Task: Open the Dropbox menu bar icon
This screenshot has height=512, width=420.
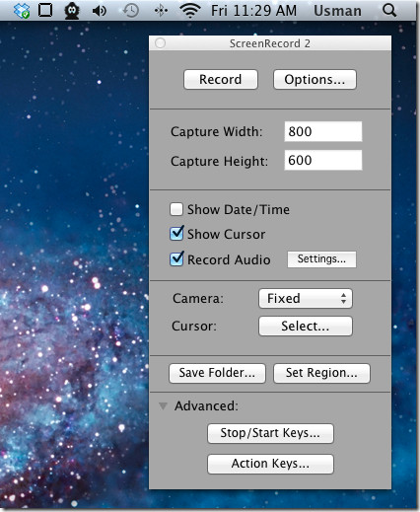Action: tap(22, 11)
